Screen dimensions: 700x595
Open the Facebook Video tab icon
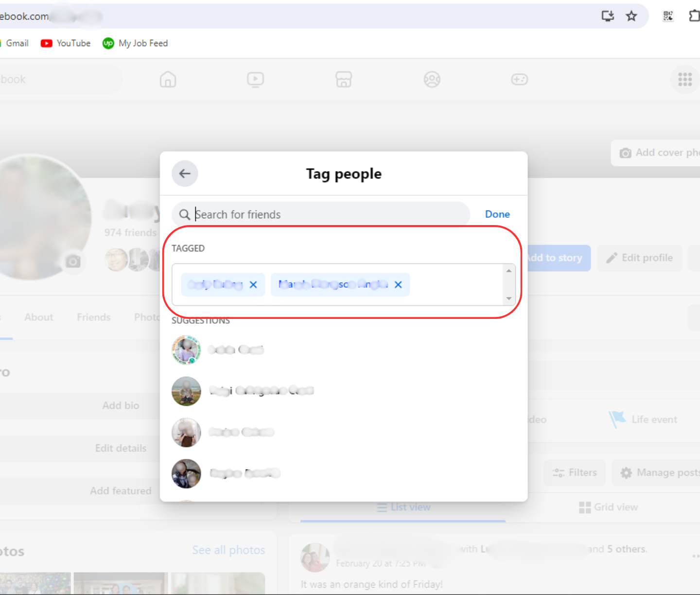coord(255,79)
